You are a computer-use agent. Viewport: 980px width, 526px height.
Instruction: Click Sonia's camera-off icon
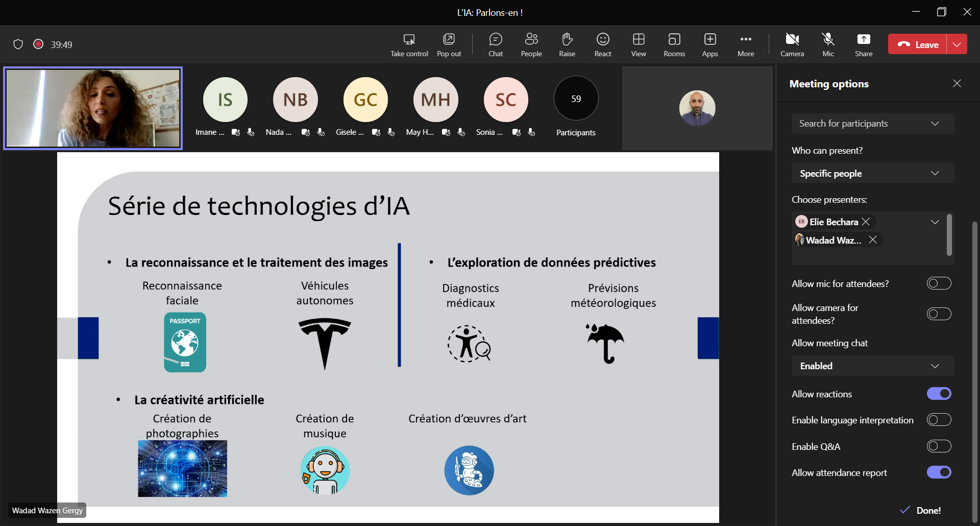tap(517, 132)
